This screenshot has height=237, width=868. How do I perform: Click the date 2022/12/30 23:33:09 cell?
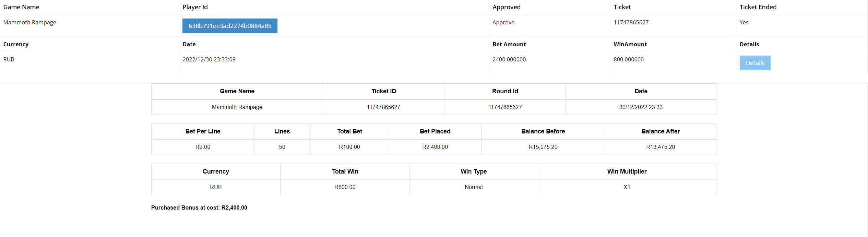click(209, 59)
